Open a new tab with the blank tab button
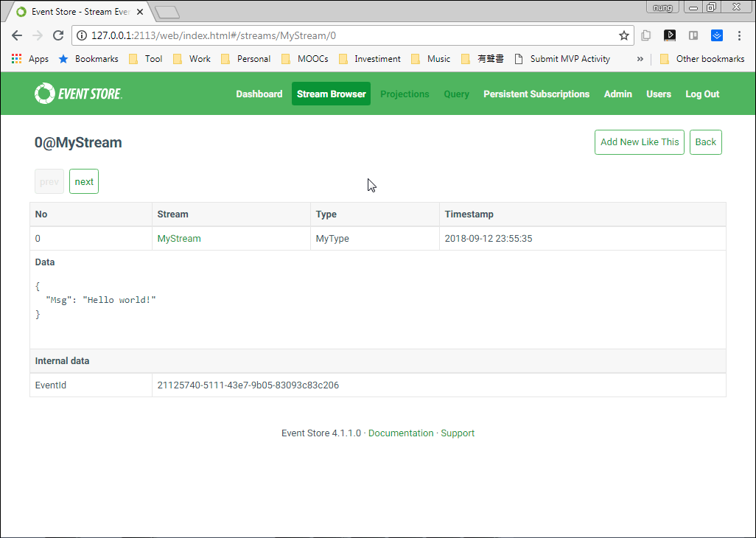This screenshot has height=538, width=756. click(x=167, y=13)
